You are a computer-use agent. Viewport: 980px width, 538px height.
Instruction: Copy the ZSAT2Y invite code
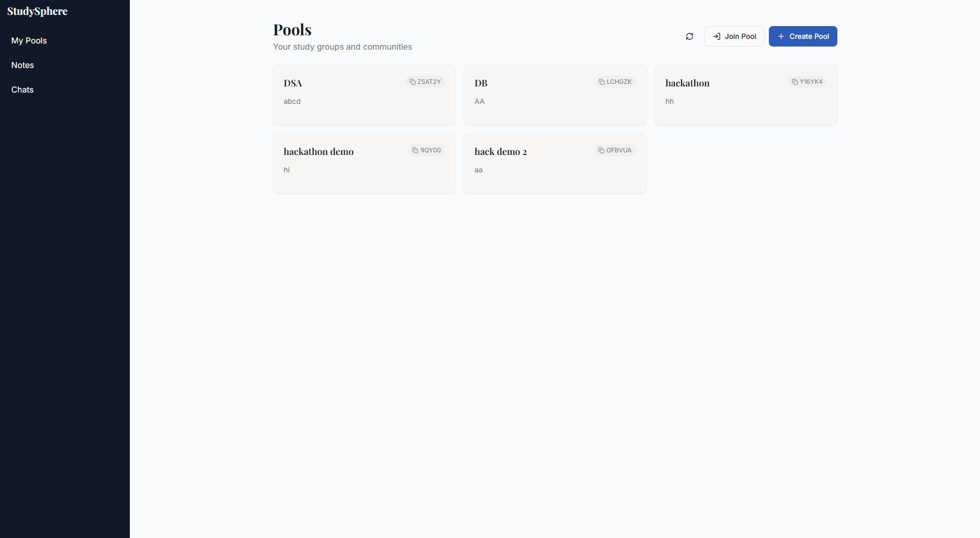pyautogui.click(x=425, y=82)
